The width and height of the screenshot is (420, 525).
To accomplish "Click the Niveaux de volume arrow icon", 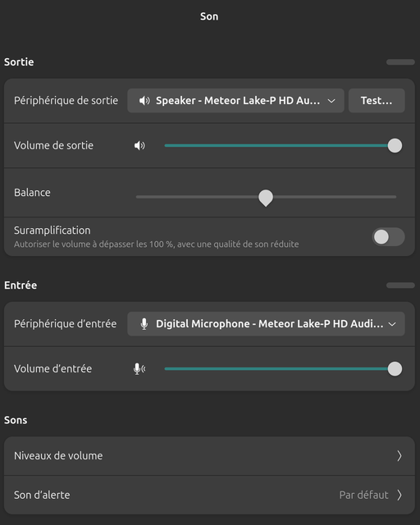I will click(399, 456).
